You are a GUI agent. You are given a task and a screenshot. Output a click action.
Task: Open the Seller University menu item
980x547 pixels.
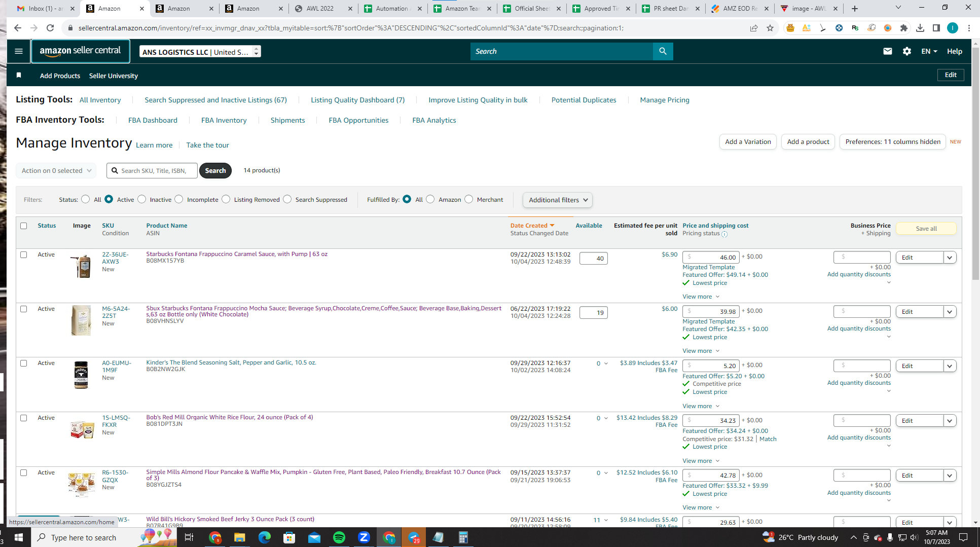click(114, 76)
